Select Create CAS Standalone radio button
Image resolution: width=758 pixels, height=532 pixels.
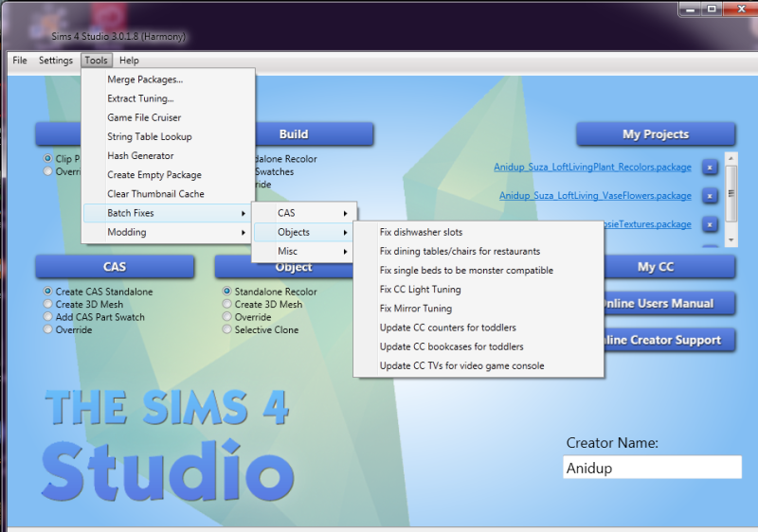[47, 292]
